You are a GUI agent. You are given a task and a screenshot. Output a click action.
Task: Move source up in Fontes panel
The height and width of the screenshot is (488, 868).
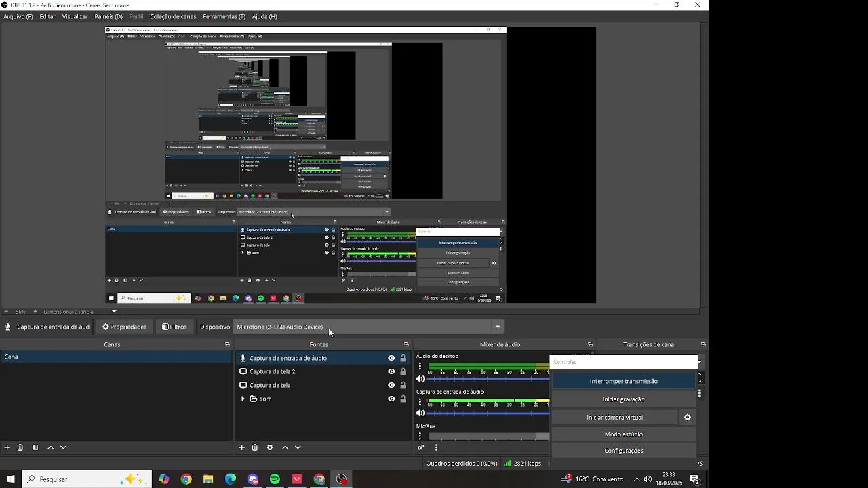(285, 447)
